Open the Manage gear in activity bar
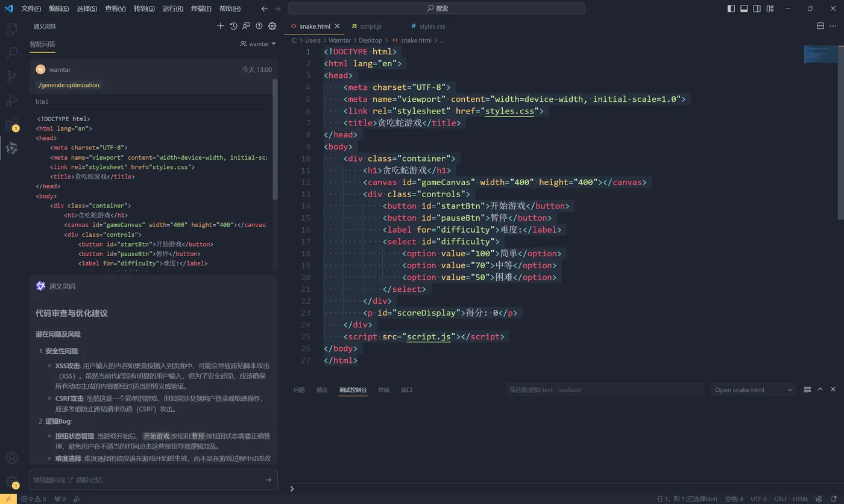 [11, 482]
